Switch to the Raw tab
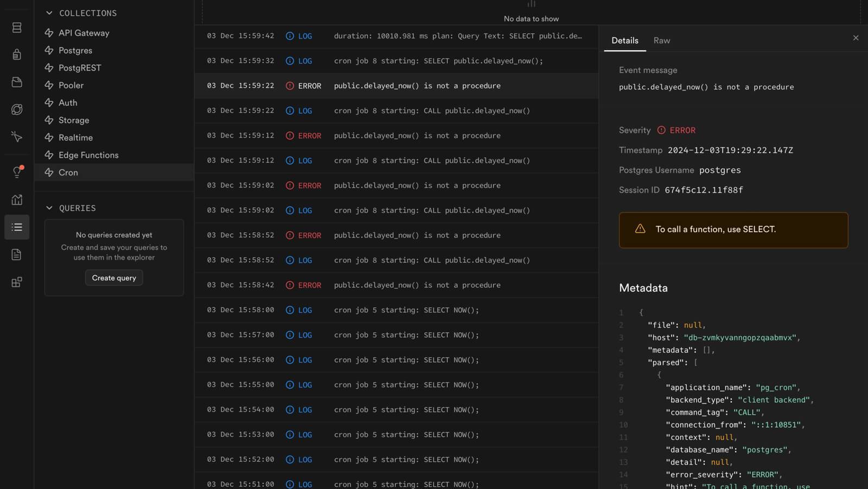868x489 pixels. (662, 40)
